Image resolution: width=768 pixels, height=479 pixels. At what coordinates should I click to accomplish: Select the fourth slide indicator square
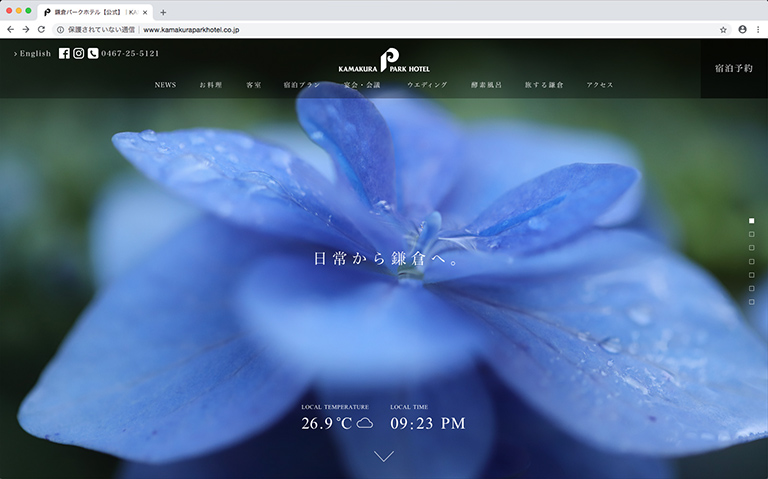point(752,262)
